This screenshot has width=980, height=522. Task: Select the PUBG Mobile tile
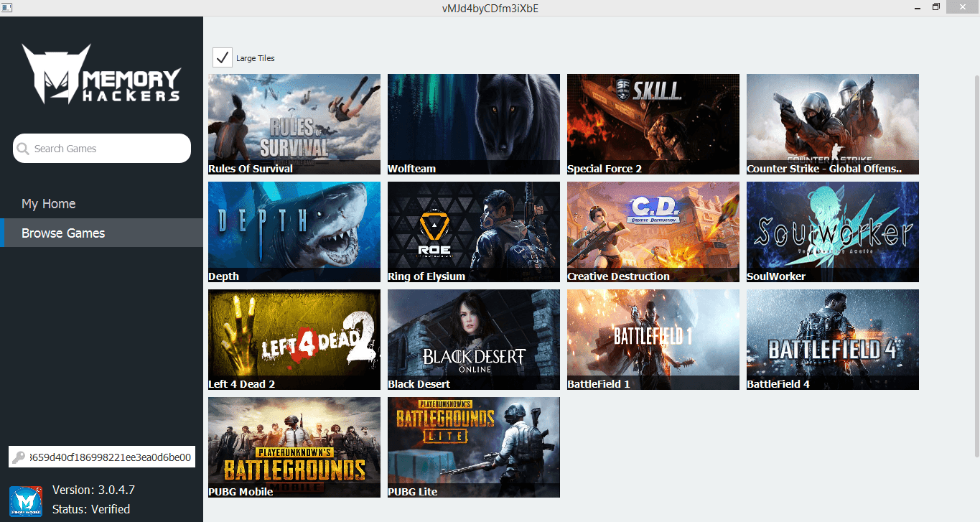[x=294, y=447]
